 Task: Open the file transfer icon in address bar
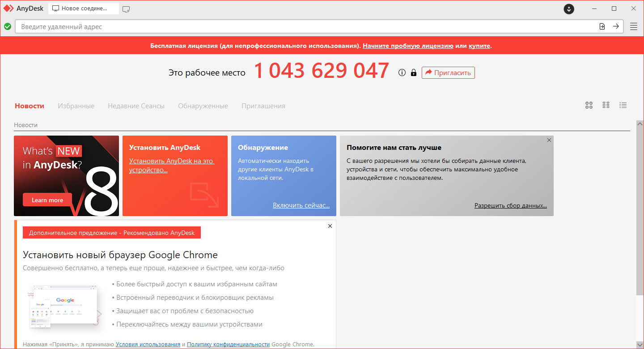tap(602, 26)
